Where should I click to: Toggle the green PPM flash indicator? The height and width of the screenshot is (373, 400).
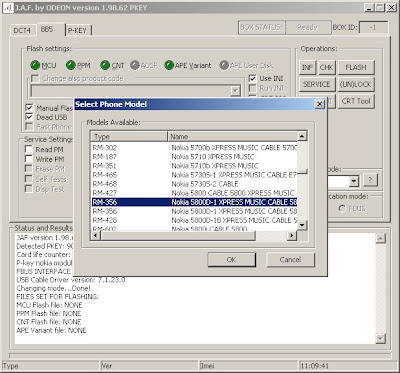(x=71, y=65)
